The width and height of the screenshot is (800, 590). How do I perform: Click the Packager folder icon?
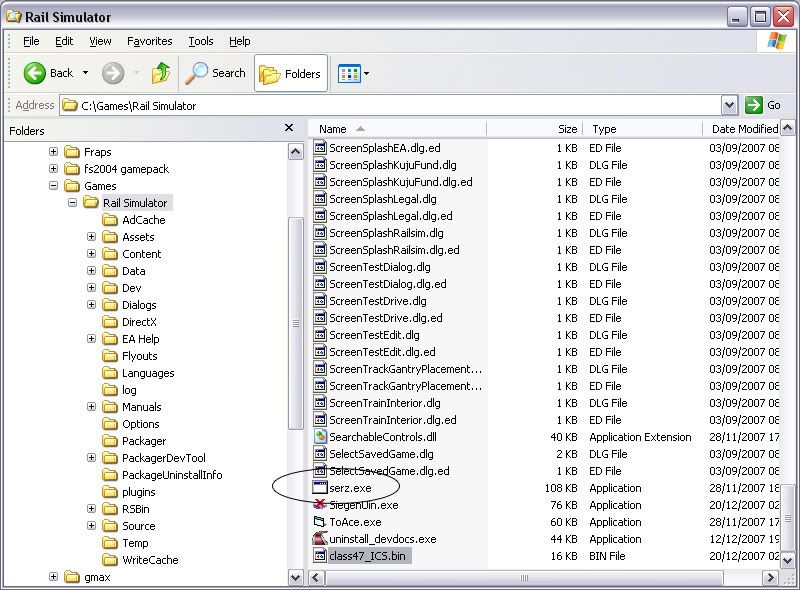110,441
